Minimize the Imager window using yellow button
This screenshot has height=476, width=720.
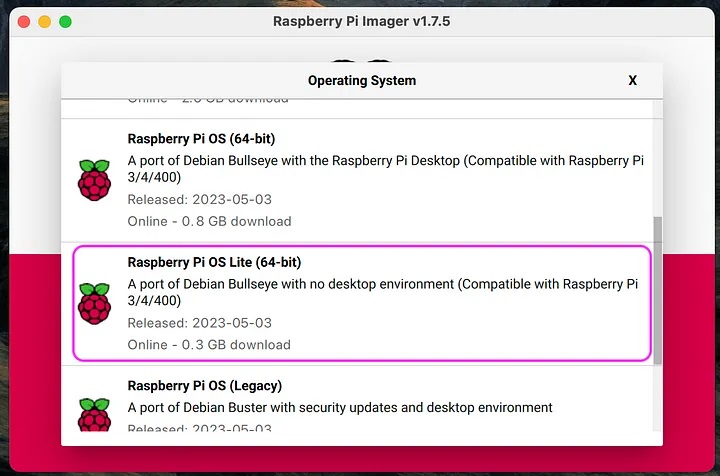pyautogui.click(x=44, y=21)
